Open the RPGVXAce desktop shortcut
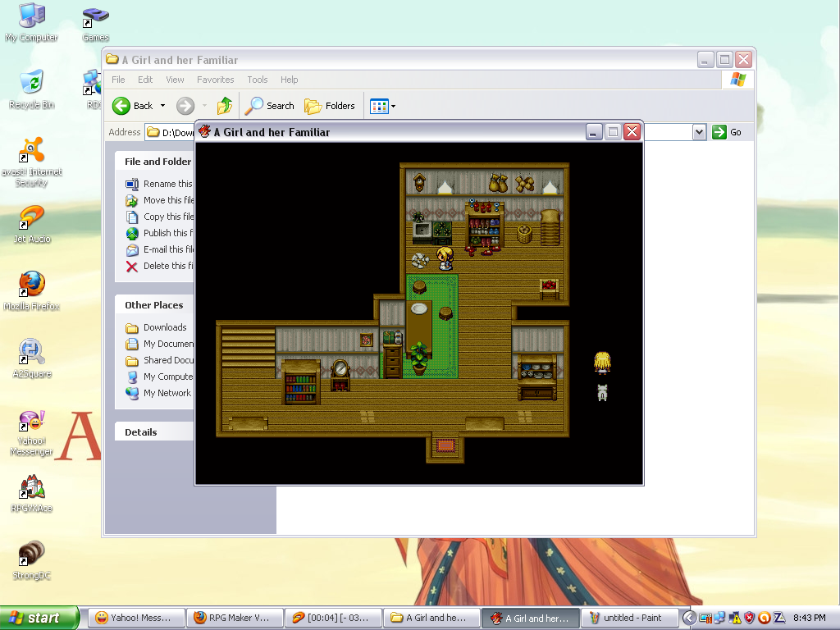Screen dimensions: 840x630 (x=32, y=489)
